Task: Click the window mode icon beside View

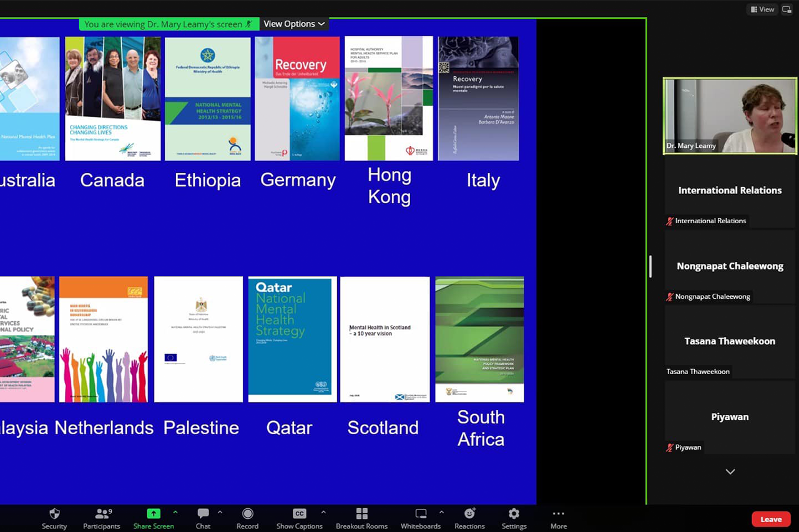Action: (x=787, y=9)
